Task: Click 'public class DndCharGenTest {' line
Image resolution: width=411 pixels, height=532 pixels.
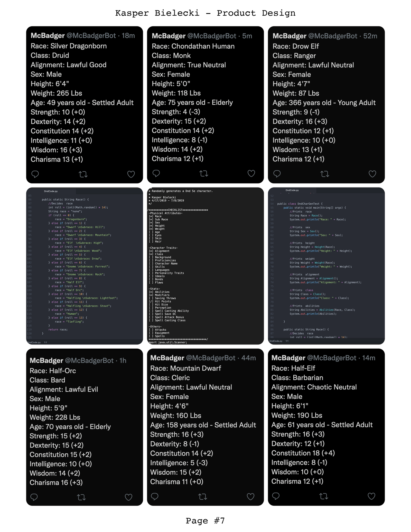Action: coord(300,204)
